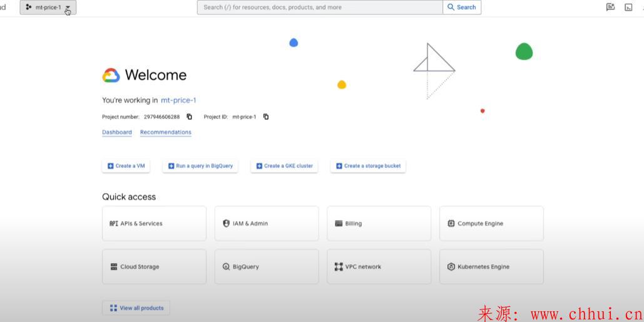
Task: Click the Kubernetes Engine hexagon icon
Action: pyautogui.click(x=451, y=266)
